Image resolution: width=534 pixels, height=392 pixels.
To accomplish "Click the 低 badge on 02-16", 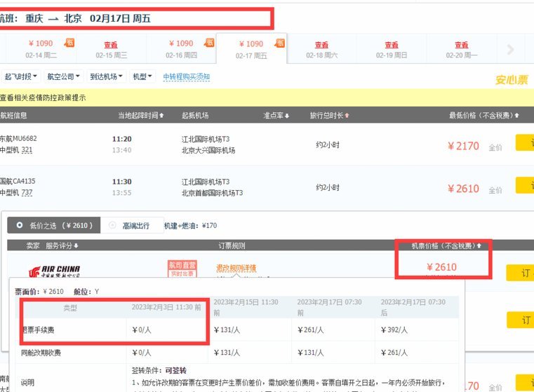I will pos(209,43).
